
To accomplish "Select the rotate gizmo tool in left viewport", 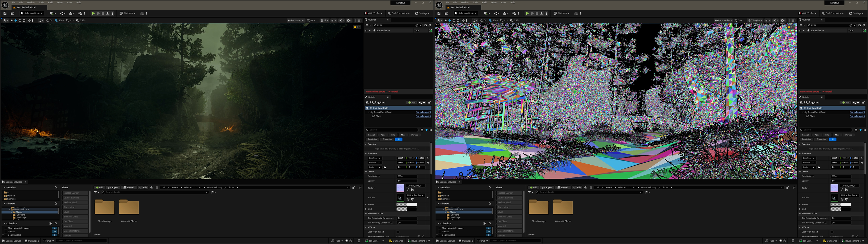I will click(19, 20).
